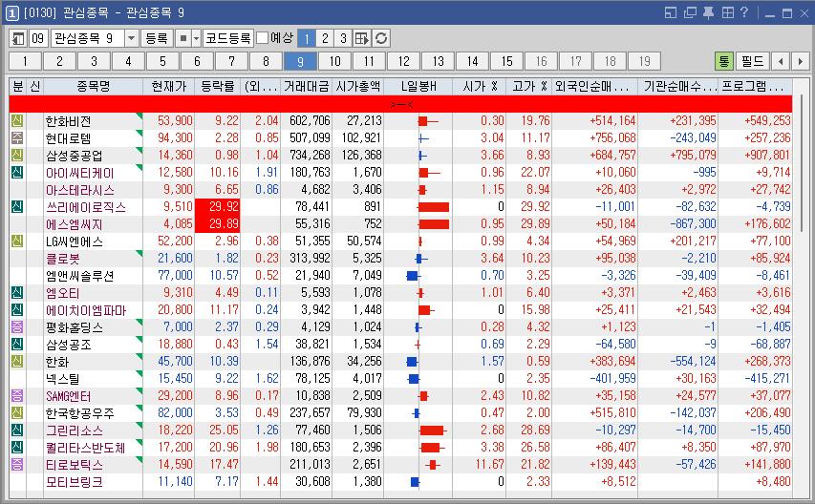Click the 신 badge icon on 쓰리에이로직스 row
Screen dimensions: 815x504
pos(17,206)
